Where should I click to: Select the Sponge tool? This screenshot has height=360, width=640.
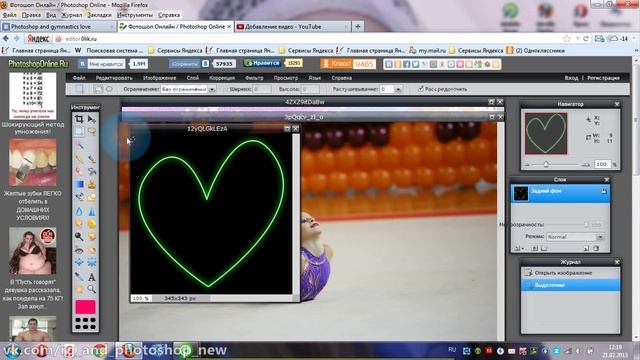92,224
